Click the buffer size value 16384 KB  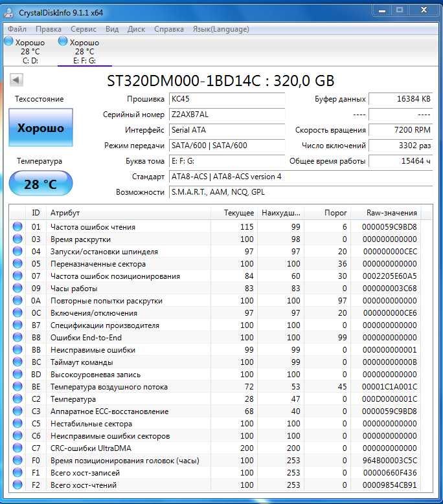(400, 99)
